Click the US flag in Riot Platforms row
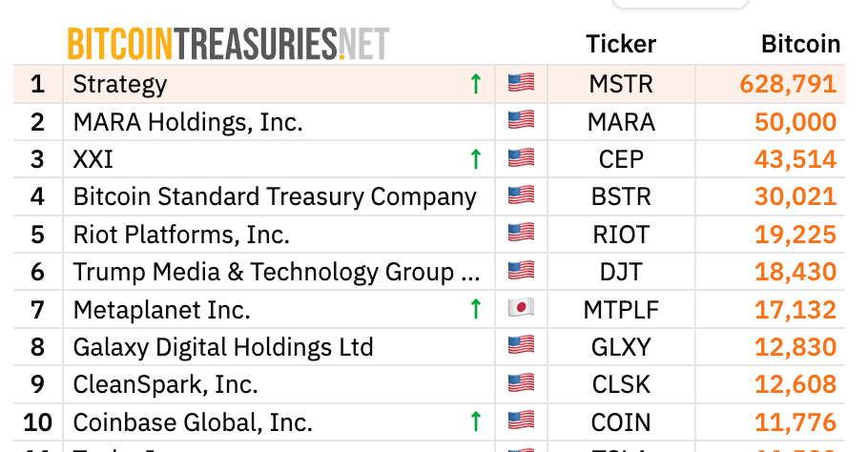The height and width of the screenshot is (452, 868). pos(521,233)
